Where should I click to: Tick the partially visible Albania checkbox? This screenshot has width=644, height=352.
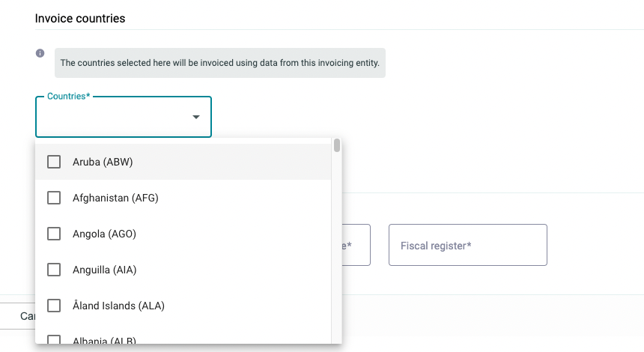click(54, 340)
